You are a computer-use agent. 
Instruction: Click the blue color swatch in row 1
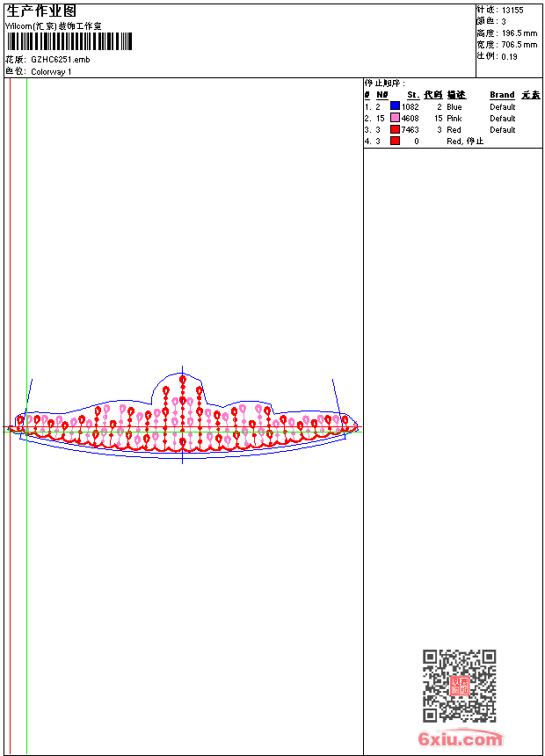(395, 106)
